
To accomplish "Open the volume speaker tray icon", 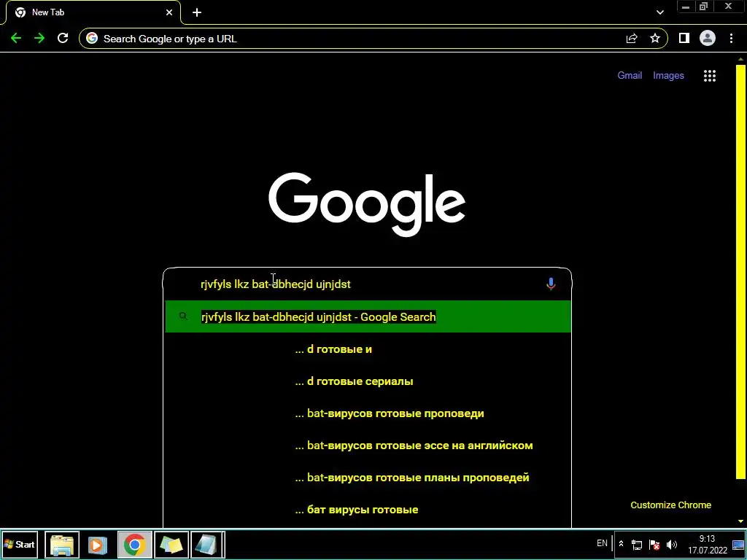I will [x=672, y=545].
